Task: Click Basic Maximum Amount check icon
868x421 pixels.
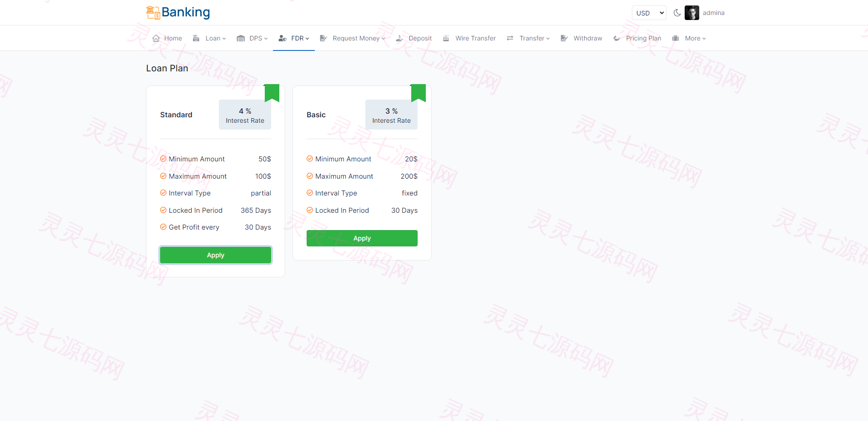Action: tap(310, 176)
